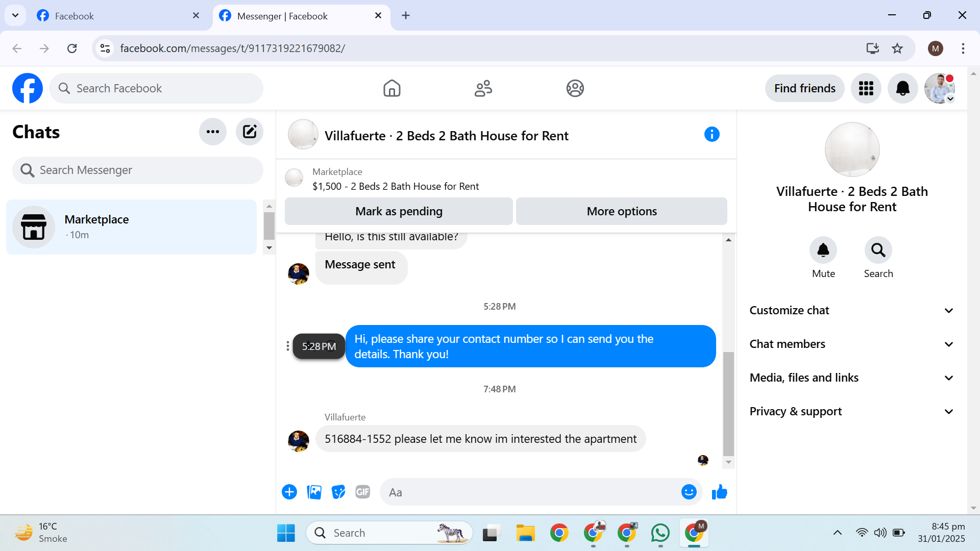The height and width of the screenshot is (551, 980).
Task: Open Windows Start menu
Action: pos(286,533)
